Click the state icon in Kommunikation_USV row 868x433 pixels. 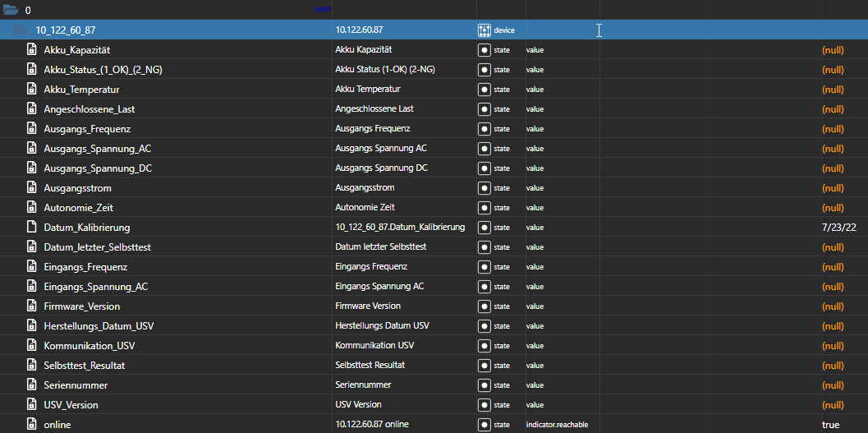(484, 346)
